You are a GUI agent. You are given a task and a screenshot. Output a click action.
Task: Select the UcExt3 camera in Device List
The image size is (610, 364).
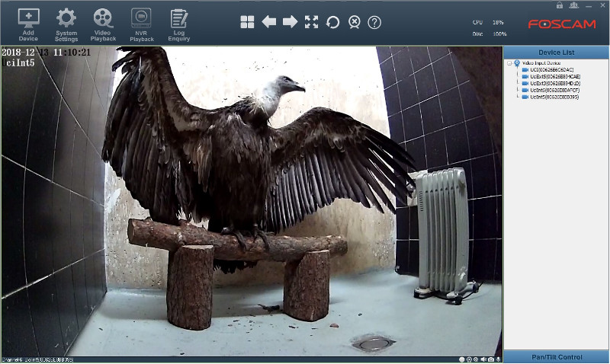coord(555,84)
